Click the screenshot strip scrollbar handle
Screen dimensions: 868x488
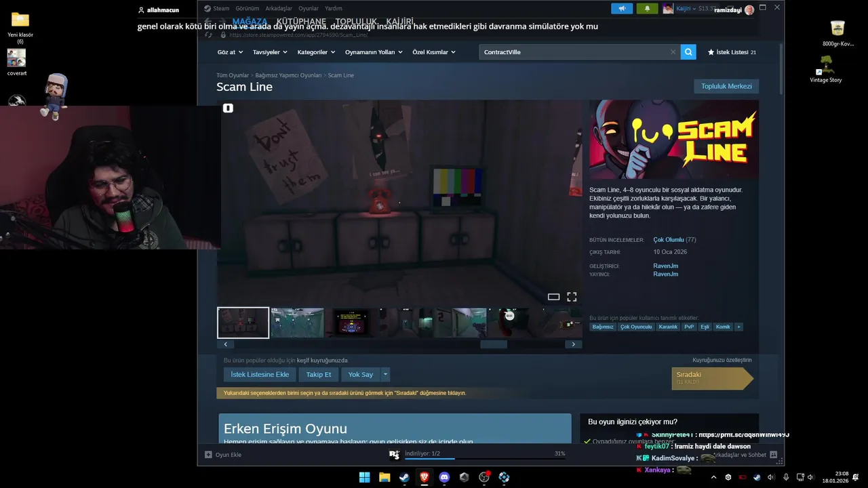[x=494, y=344]
